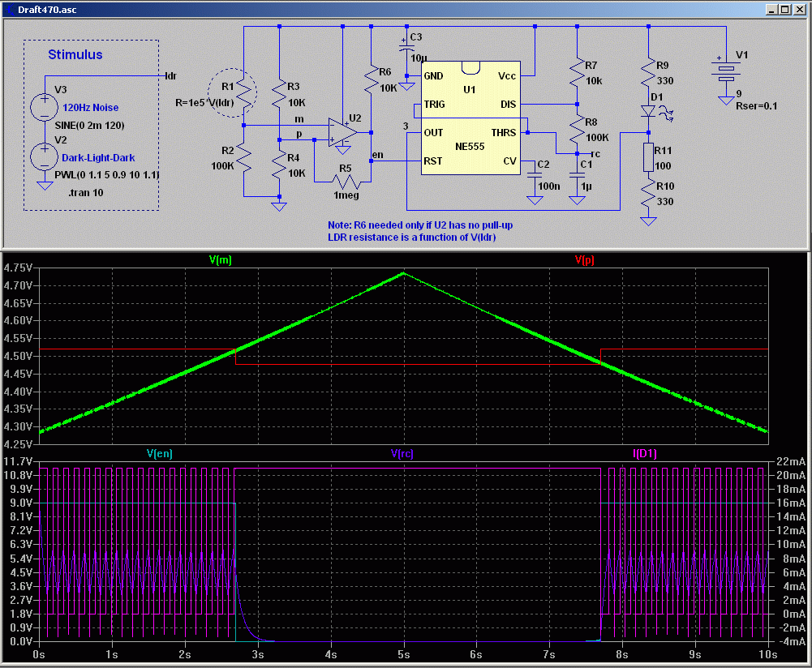
Task: Click the .tran 10 simulation directive
Action: point(86,192)
